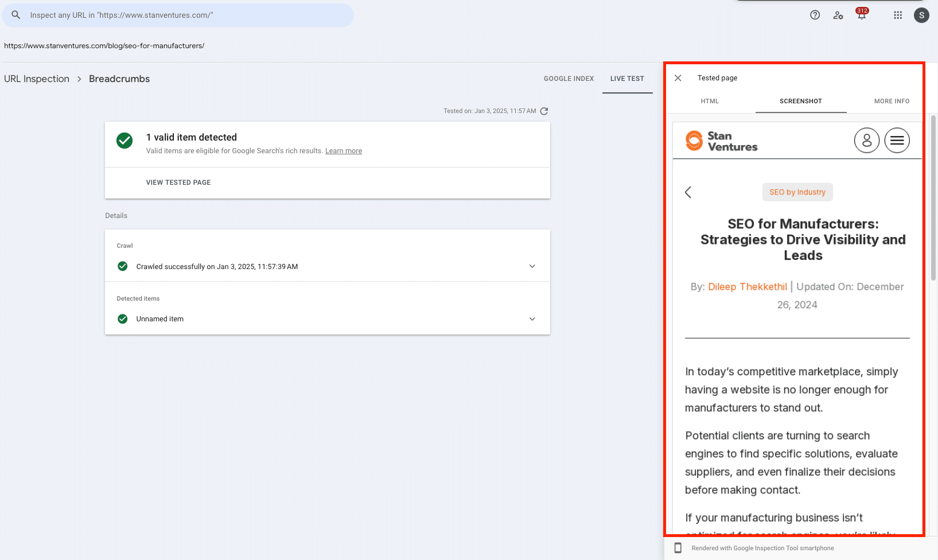Open the More Info tab

coord(892,101)
